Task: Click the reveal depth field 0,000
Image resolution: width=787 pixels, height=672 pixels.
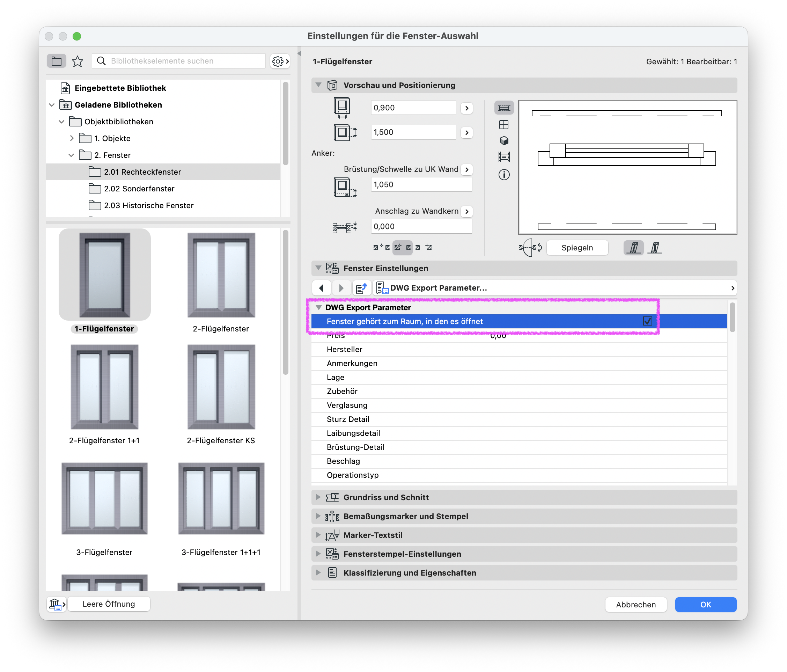Action: point(421,226)
